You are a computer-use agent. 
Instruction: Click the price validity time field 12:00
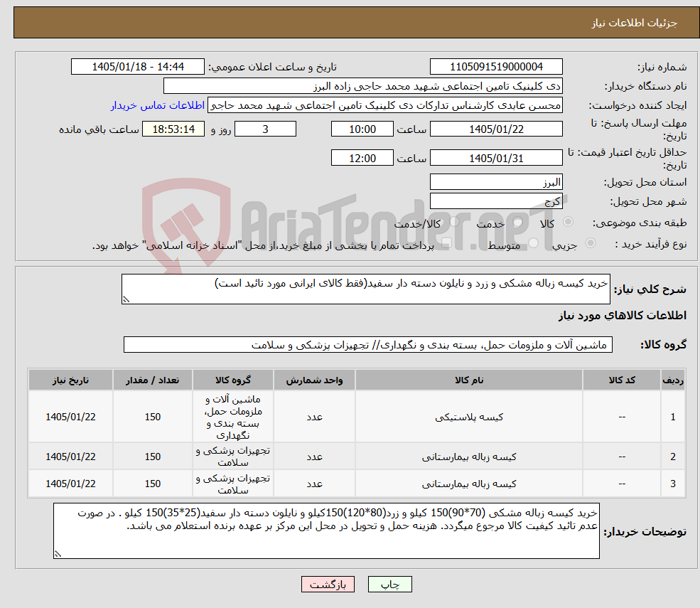pos(362,158)
